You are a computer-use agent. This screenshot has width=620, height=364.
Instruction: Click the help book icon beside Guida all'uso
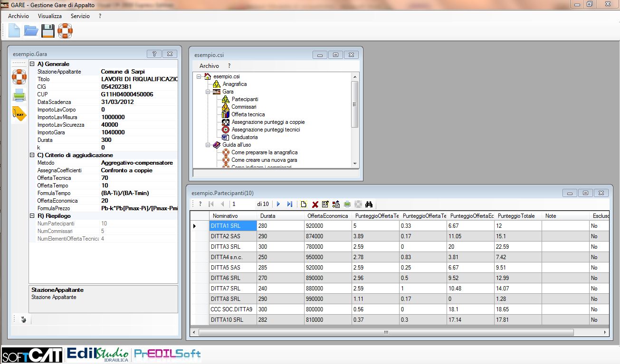click(217, 145)
